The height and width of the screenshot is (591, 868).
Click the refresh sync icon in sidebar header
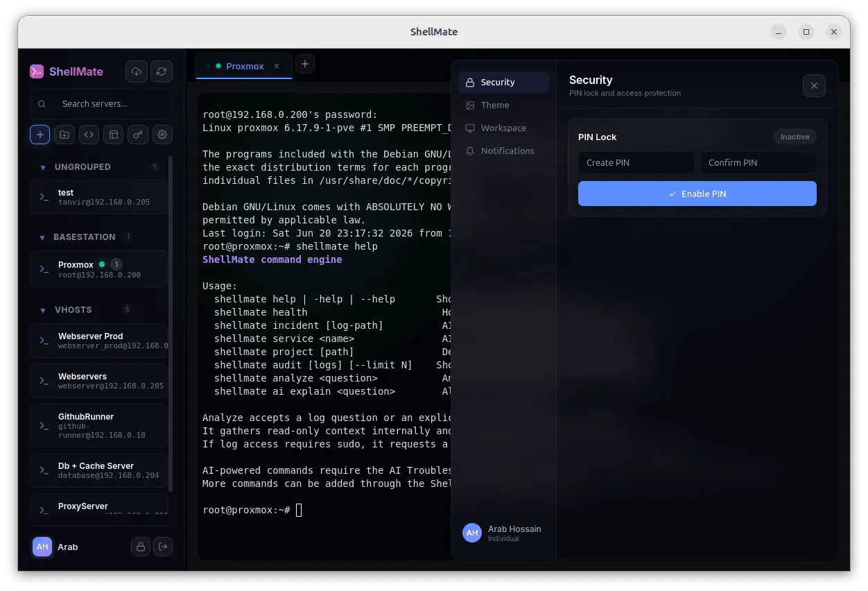(162, 71)
